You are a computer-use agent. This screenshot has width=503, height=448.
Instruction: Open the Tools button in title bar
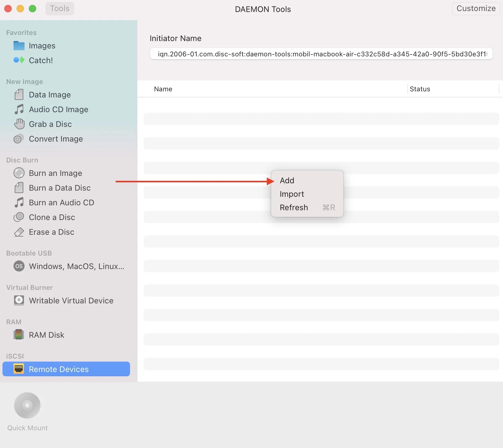[60, 9]
